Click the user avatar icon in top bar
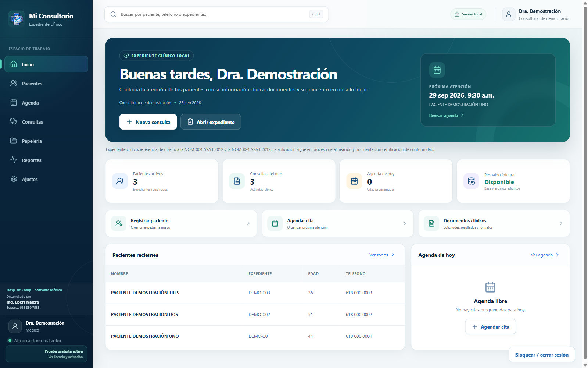The width and height of the screenshot is (588, 368). (509, 14)
